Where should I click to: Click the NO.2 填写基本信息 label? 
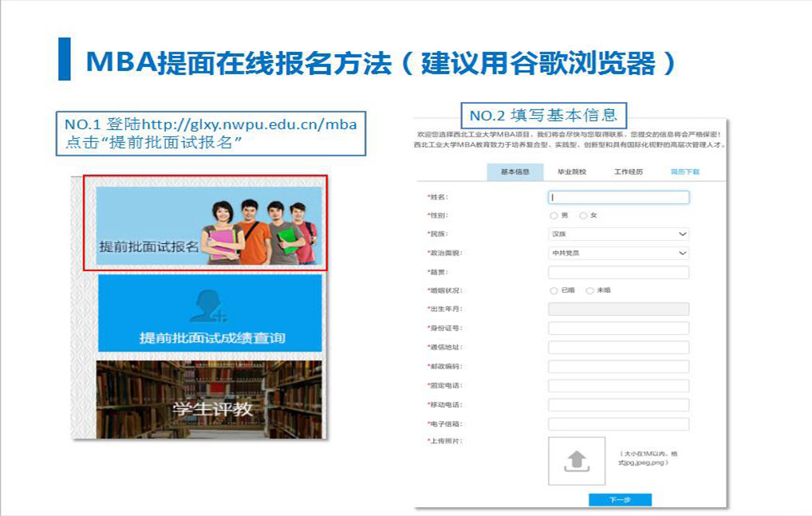(x=544, y=116)
